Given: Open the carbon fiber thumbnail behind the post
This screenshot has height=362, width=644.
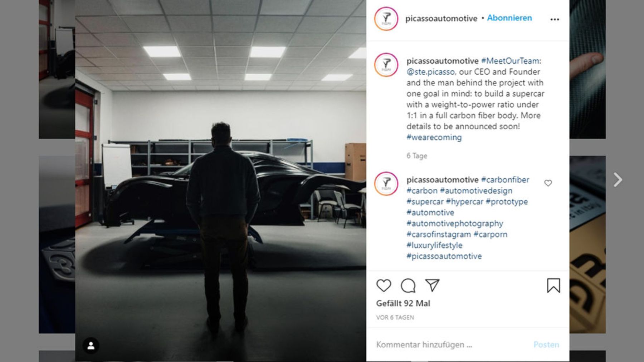Looking at the screenshot, I should 587,69.
